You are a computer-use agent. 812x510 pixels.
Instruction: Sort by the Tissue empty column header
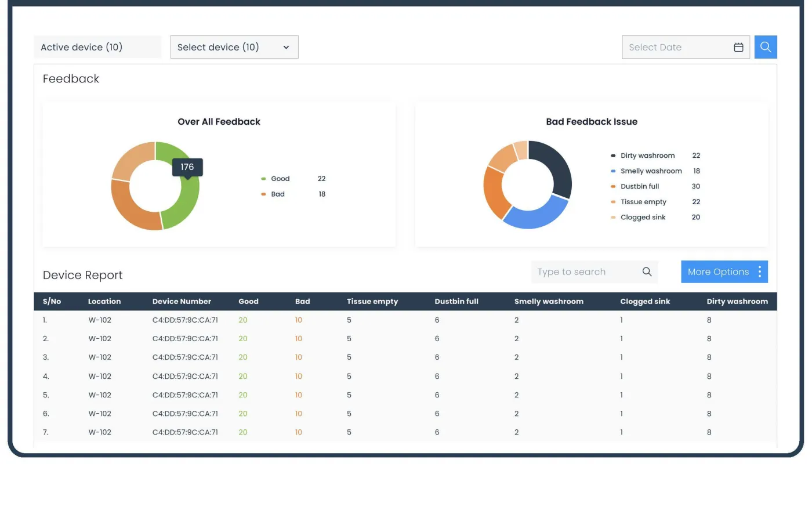click(372, 301)
